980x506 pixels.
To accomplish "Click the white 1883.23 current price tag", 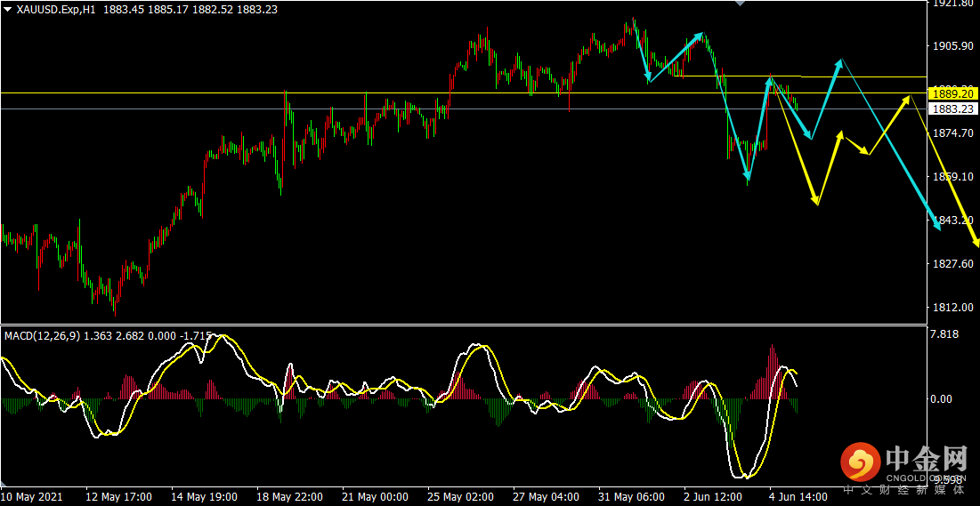I will [952, 109].
